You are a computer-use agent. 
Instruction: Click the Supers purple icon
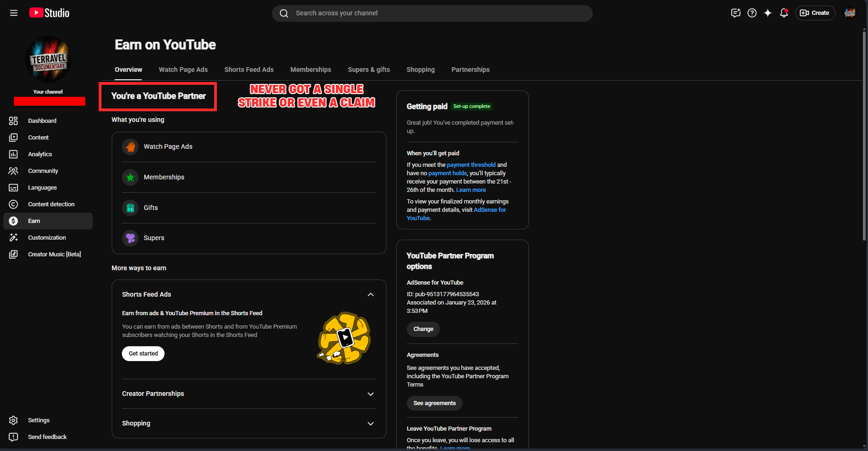coord(130,238)
